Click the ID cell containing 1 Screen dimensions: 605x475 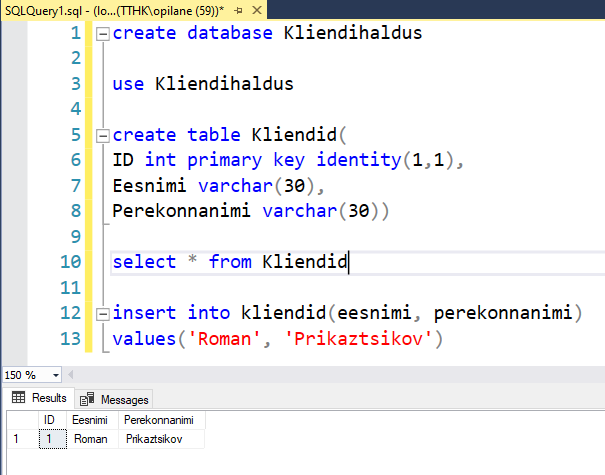50,439
